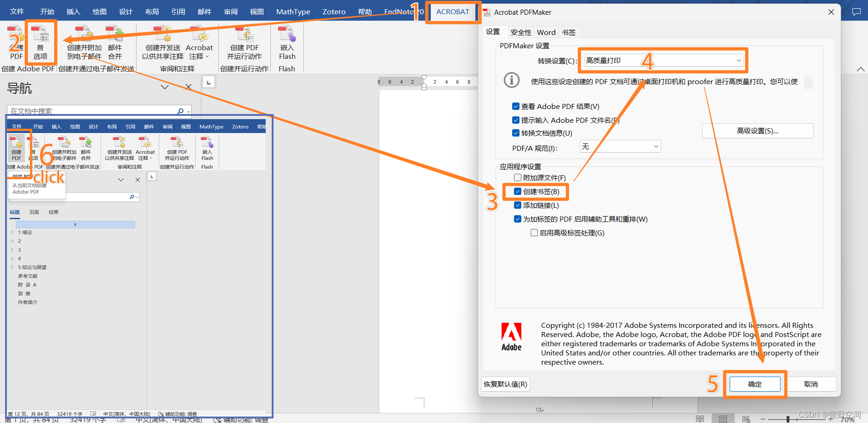Image resolution: width=868 pixels, height=423 pixels.
Task: Open navigation pane options chevron beside 导航
Action: 165,87
